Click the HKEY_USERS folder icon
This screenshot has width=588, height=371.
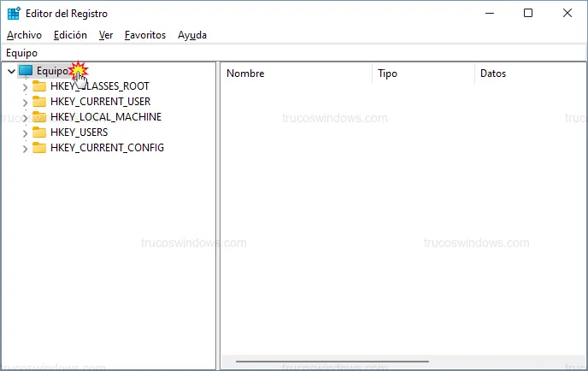coord(39,132)
